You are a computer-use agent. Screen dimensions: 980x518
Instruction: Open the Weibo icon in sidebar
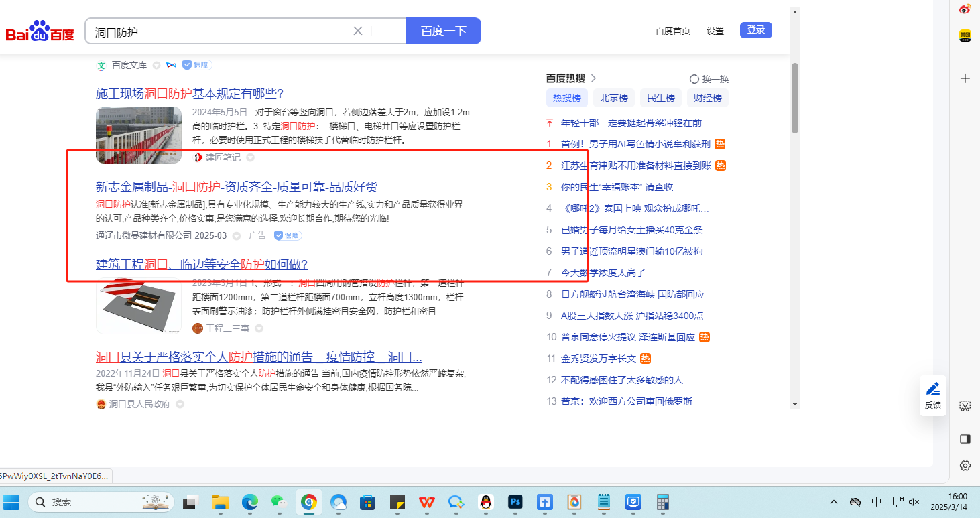965,9
